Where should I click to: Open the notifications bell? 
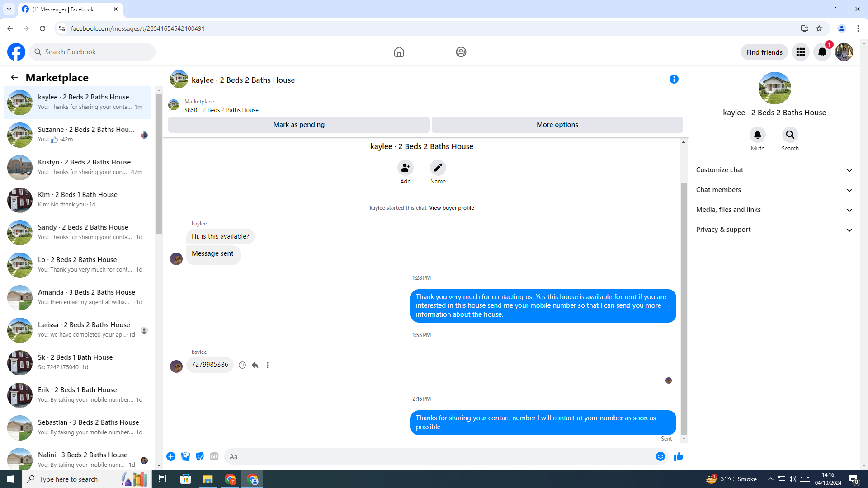(x=822, y=52)
